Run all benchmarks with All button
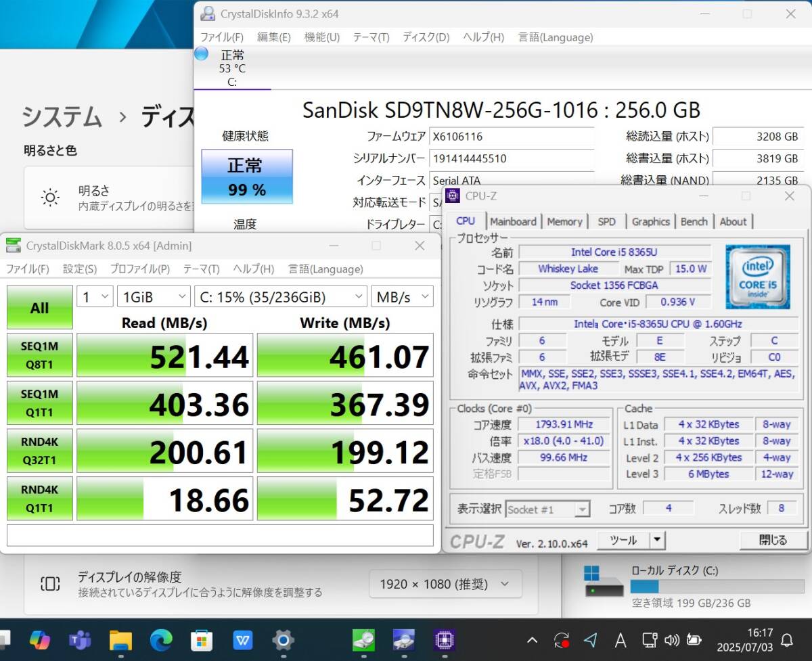Image resolution: width=812 pixels, height=661 pixels. (39, 308)
